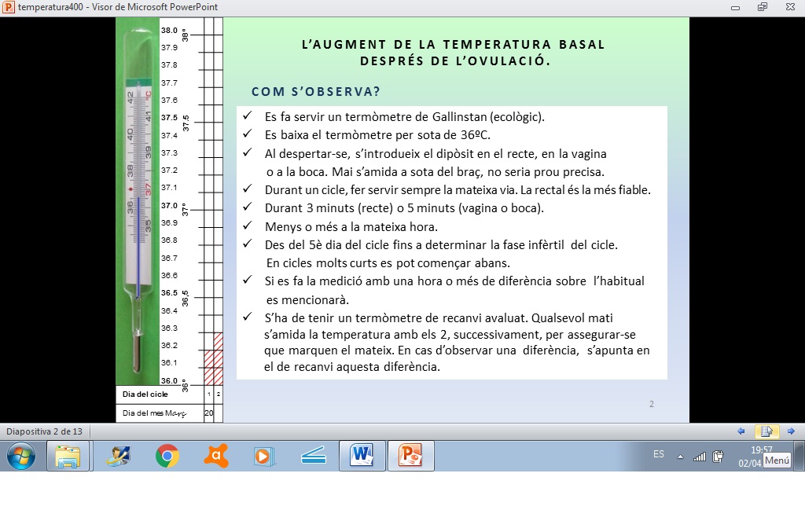The height and width of the screenshot is (532, 805).
Task: Open Windows Explorer from the taskbar
Action: (x=69, y=456)
